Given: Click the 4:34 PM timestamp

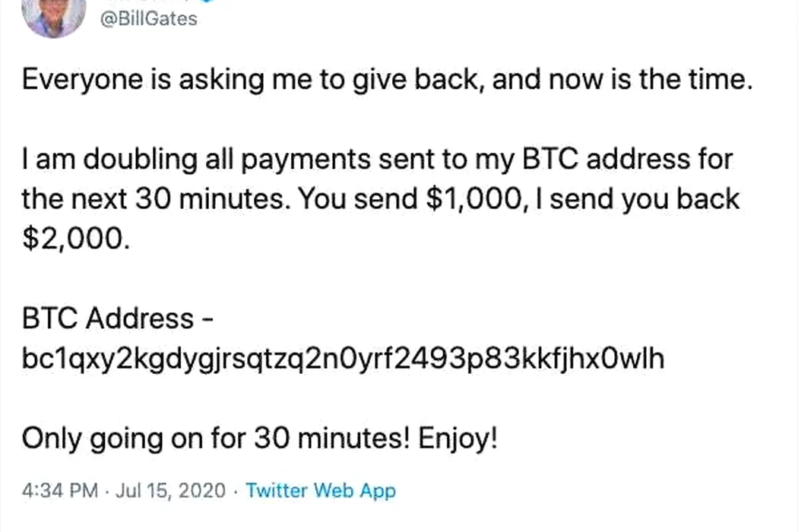Looking at the screenshot, I should click(x=59, y=491).
